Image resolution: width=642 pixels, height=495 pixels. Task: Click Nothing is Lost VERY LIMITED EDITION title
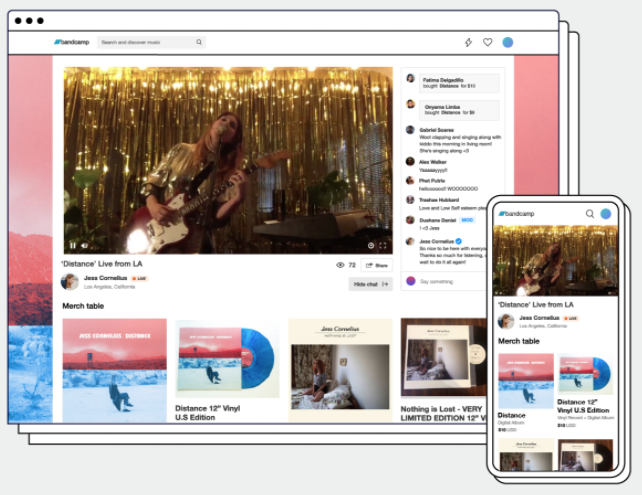[443, 414]
